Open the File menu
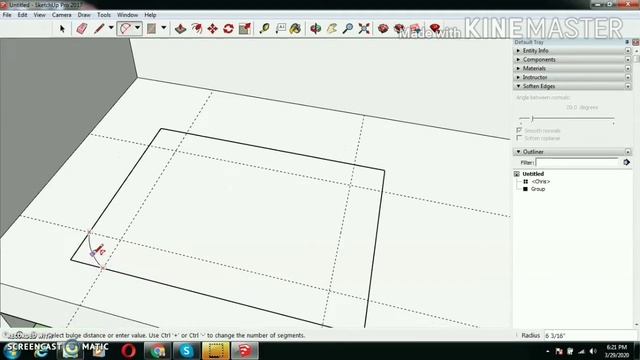The width and height of the screenshot is (640, 360). coord(7,15)
